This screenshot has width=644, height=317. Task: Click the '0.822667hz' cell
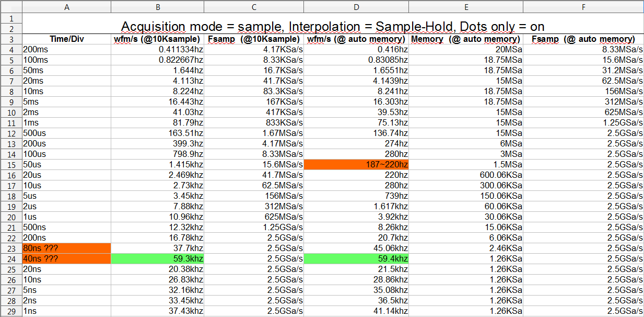157,60
